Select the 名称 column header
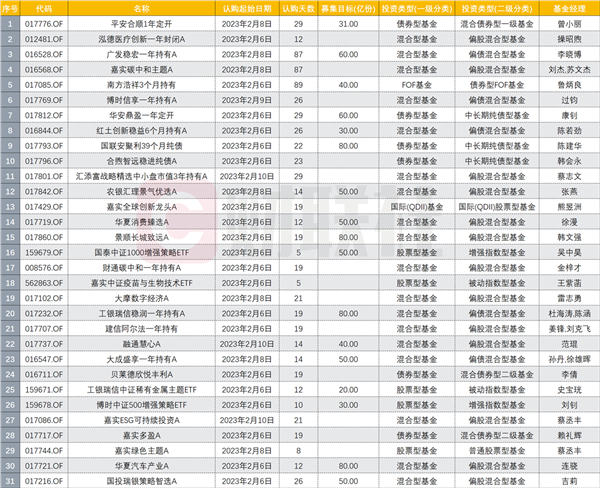The width and height of the screenshot is (600, 488). [142, 8]
